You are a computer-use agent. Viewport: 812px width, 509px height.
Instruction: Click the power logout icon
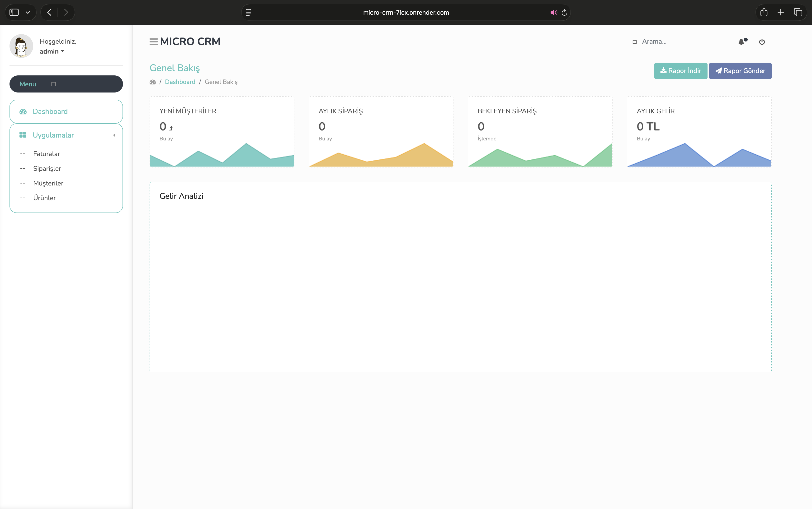[x=762, y=42]
